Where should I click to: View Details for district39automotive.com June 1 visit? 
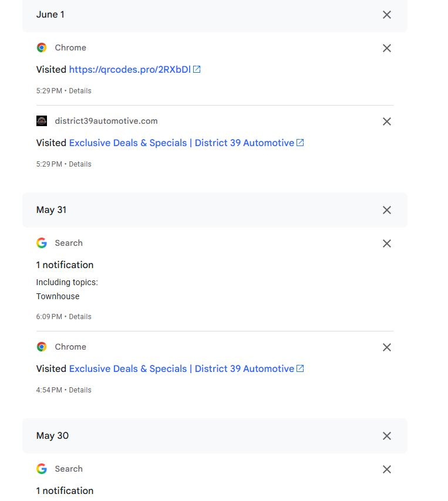pyautogui.click(x=80, y=164)
